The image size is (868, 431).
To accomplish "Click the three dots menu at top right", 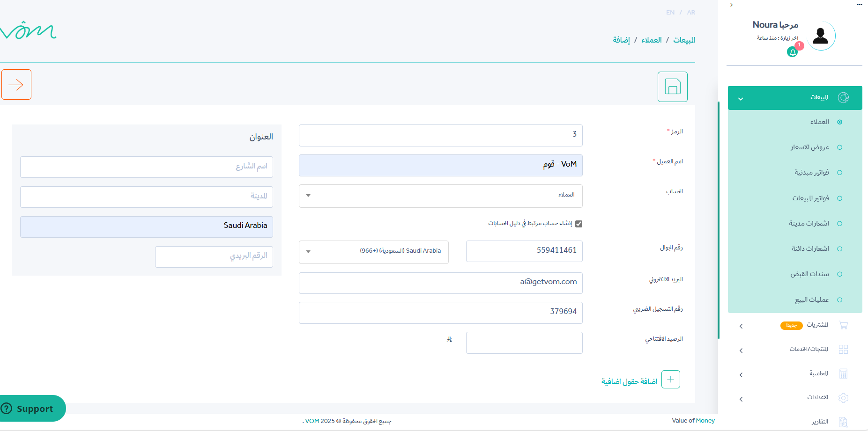I will (x=860, y=5).
